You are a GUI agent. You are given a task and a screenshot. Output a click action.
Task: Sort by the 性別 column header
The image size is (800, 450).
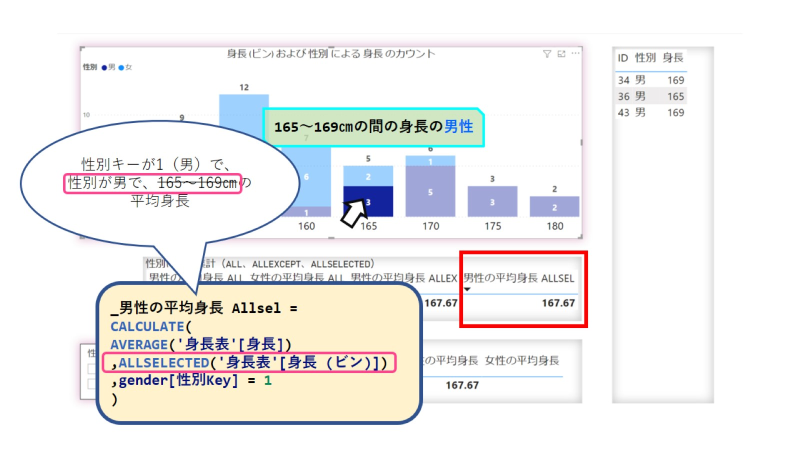[645, 58]
